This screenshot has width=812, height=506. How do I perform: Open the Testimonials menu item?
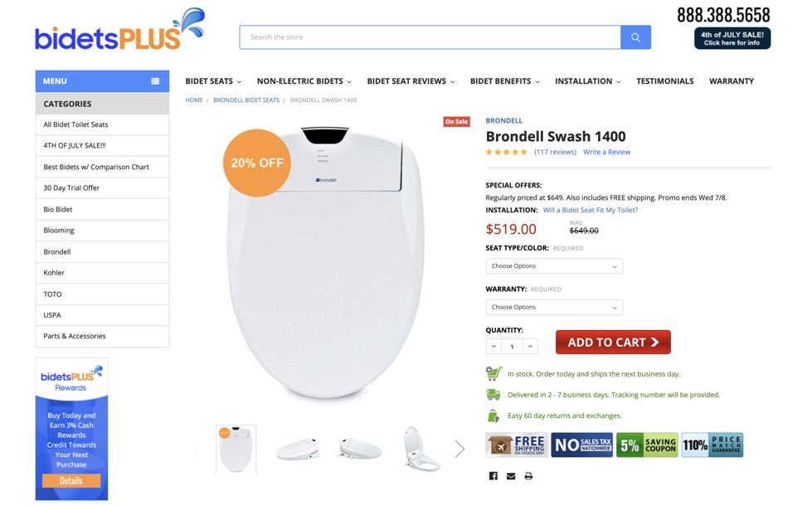pos(664,81)
